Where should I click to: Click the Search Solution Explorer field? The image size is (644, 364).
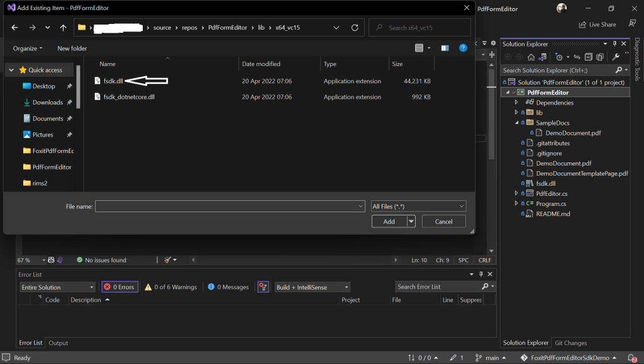tap(558, 71)
